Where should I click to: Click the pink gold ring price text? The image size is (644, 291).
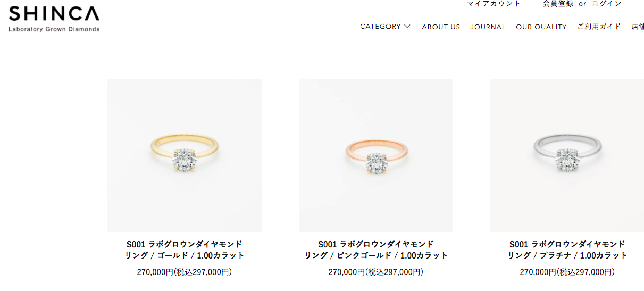point(376,272)
